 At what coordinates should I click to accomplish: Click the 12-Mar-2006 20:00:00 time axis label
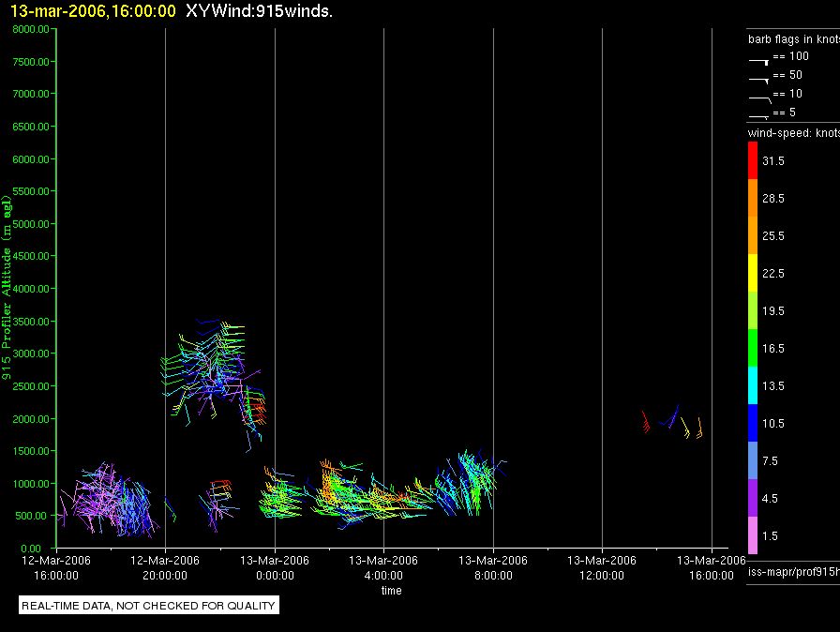[x=165, y=567]
